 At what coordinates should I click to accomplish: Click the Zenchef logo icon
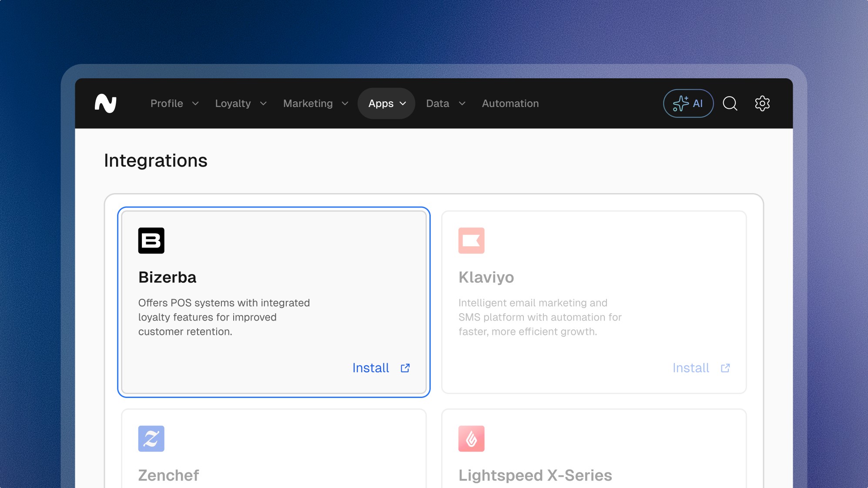[x=151, y=438]
